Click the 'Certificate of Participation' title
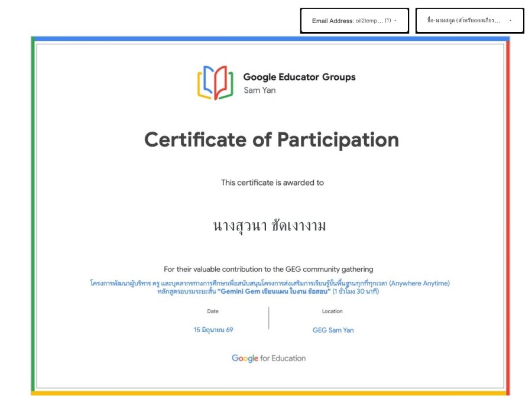The height and width of the screenshot is (399, 532). pos(271,140)
